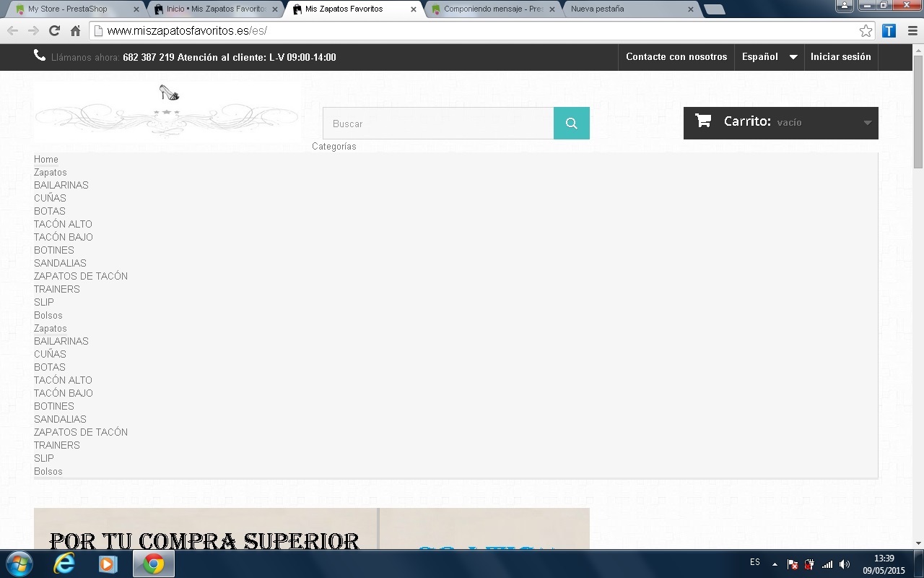Open Action Center flag in the tray

pyautogui.click(x=793, y=564)
